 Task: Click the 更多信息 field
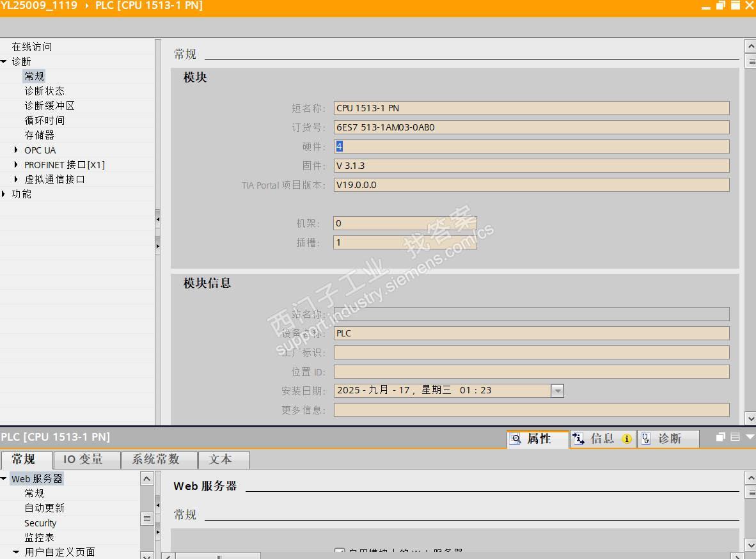tap(532, 410)
